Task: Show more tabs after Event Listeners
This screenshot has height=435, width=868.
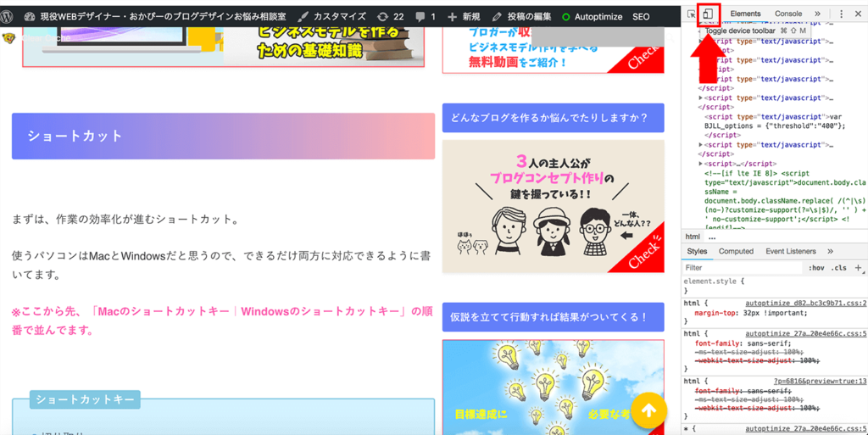Action: pos(832,251)
